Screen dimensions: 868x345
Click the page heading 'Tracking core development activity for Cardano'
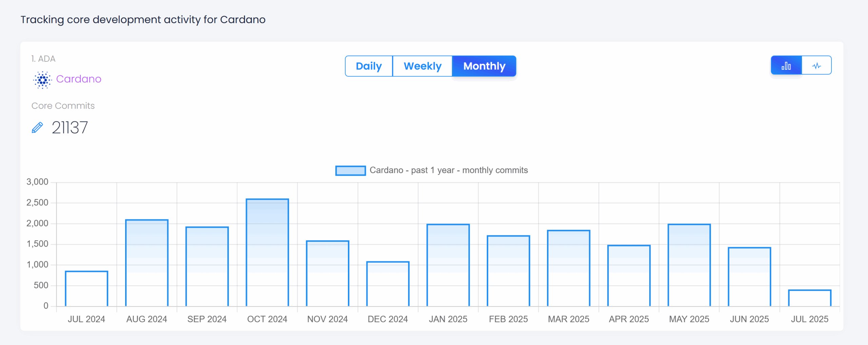click(143, 20)
